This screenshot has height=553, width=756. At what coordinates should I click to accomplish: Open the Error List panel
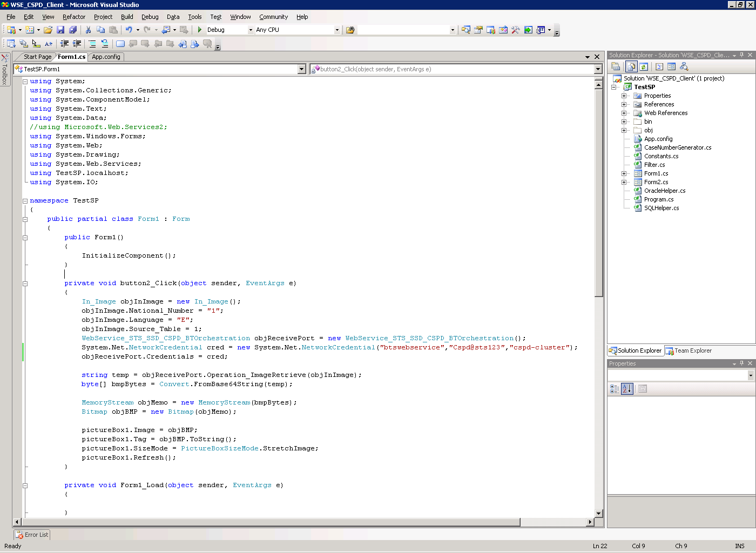click(x=32, y=535)
